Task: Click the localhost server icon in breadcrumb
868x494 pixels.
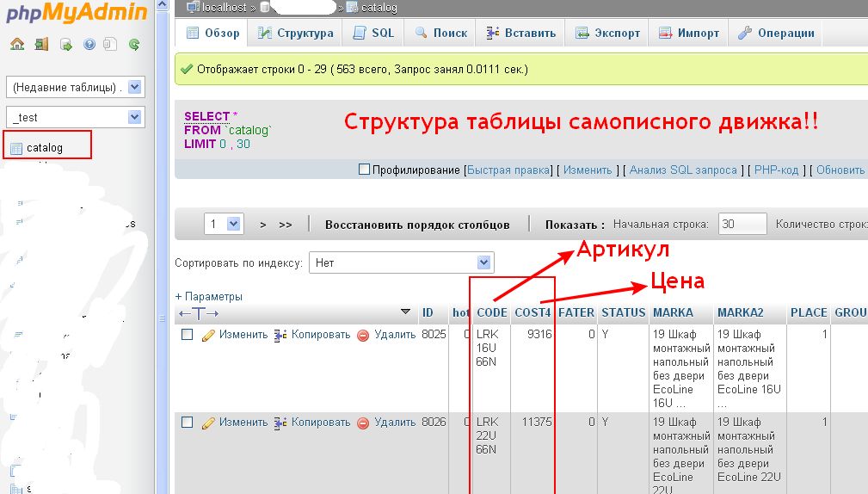Action: click(x=193, y=7)
